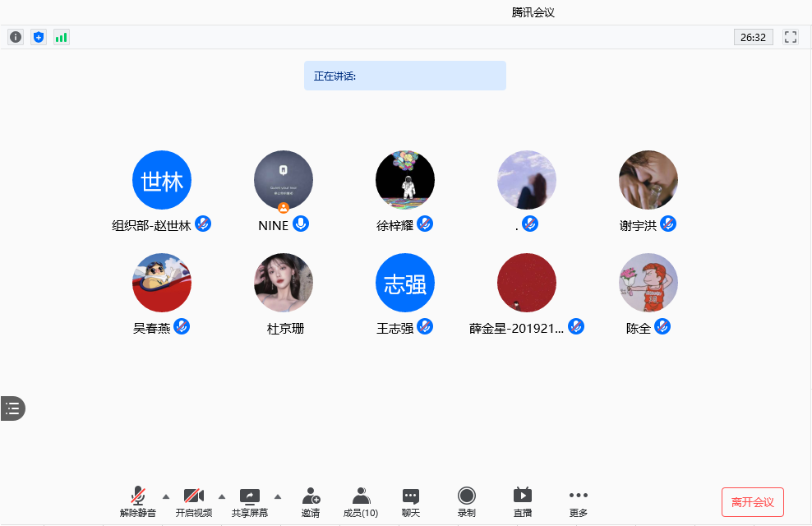Unmute microphone via 解除静音

[138, 501]
